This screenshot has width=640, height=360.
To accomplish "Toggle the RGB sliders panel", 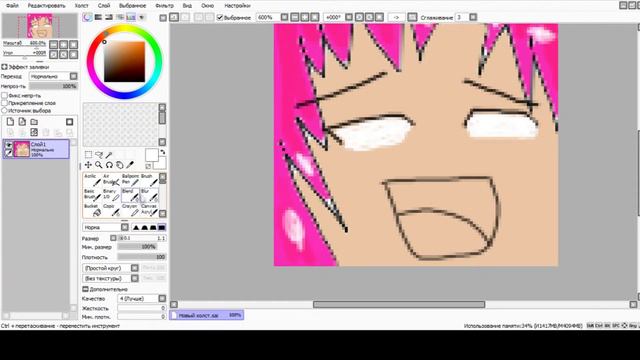I will pyautogui.click(x=98, y=17).
